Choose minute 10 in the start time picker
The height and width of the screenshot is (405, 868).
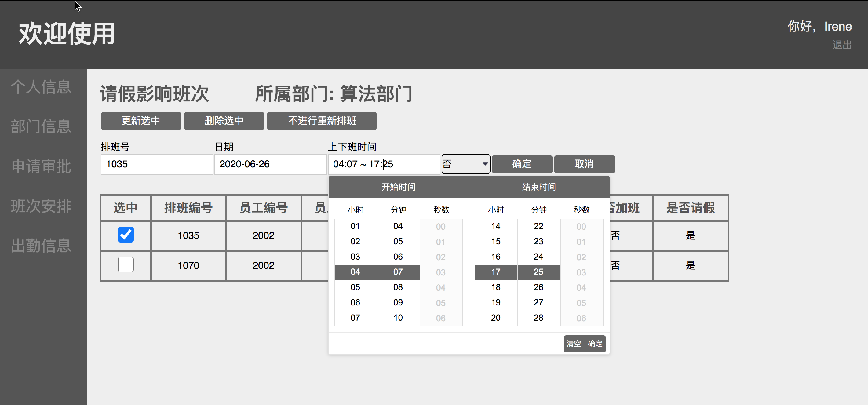(398, 317)
